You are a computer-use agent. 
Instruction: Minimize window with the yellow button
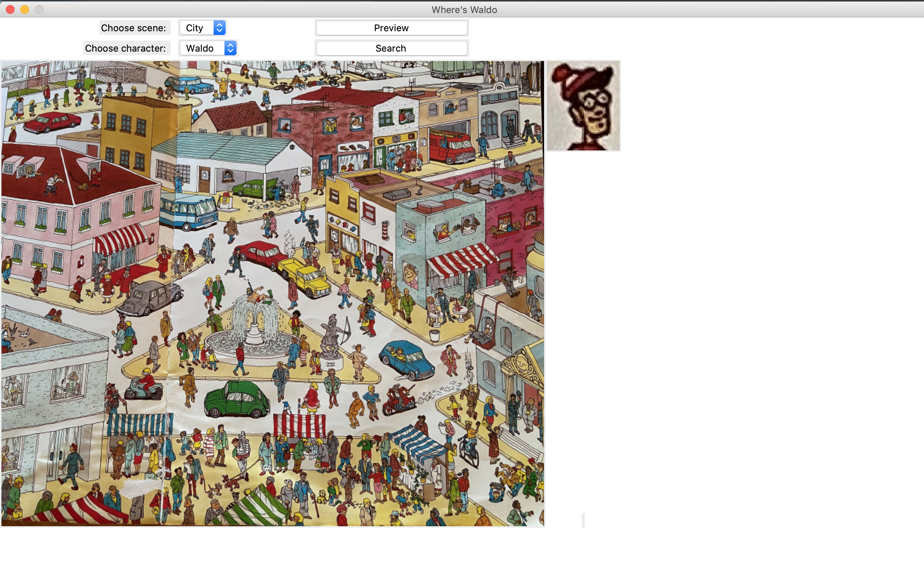coord(25,9)
